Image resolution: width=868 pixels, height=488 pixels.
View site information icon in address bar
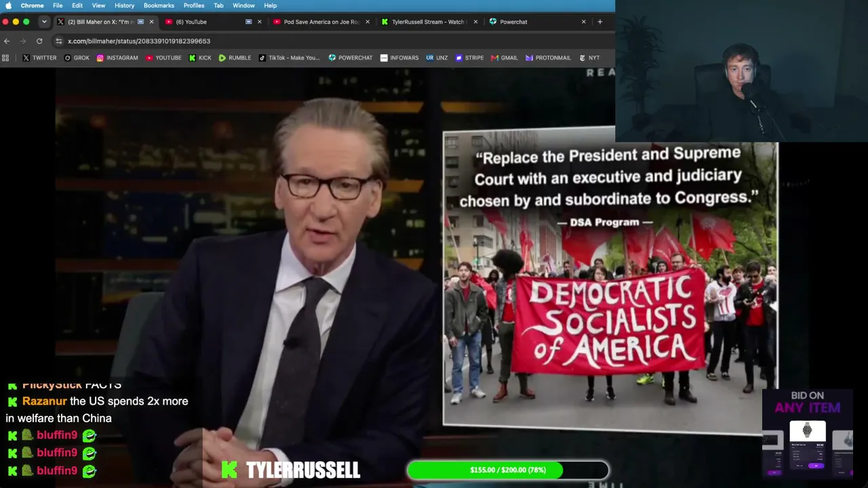59,41
